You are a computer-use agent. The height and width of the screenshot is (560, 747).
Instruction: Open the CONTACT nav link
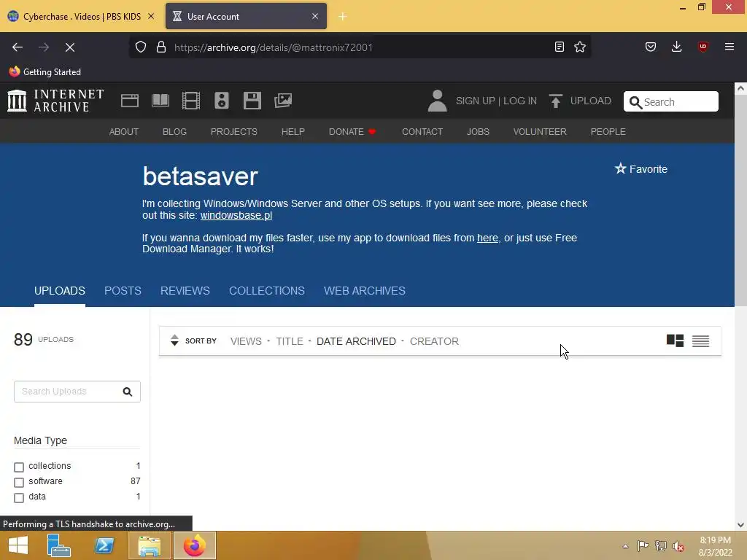click(422, 131)
